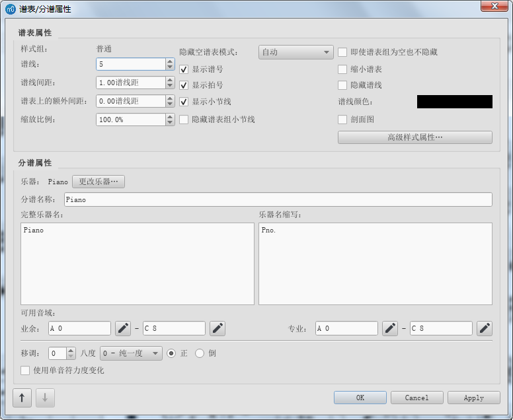Select the 倒 transposition radio button
The width and height of the screenshot is (513, 420).
[x=200, y=353]
